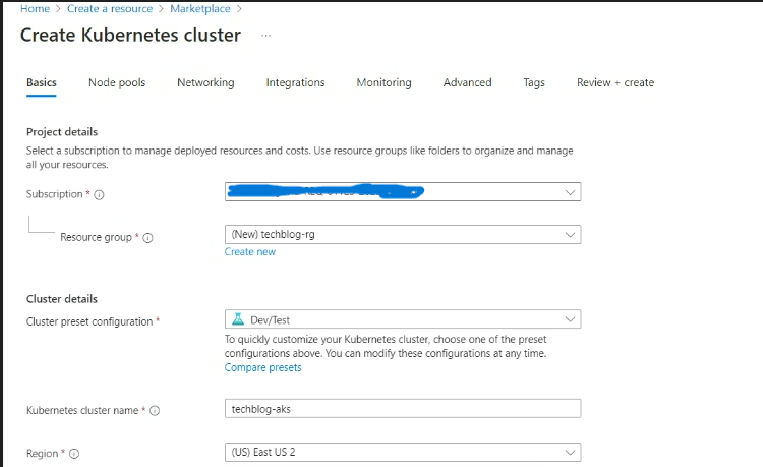Select the Monitoring tab
This screenshot has height=467, width=763.
pos(383,82)
